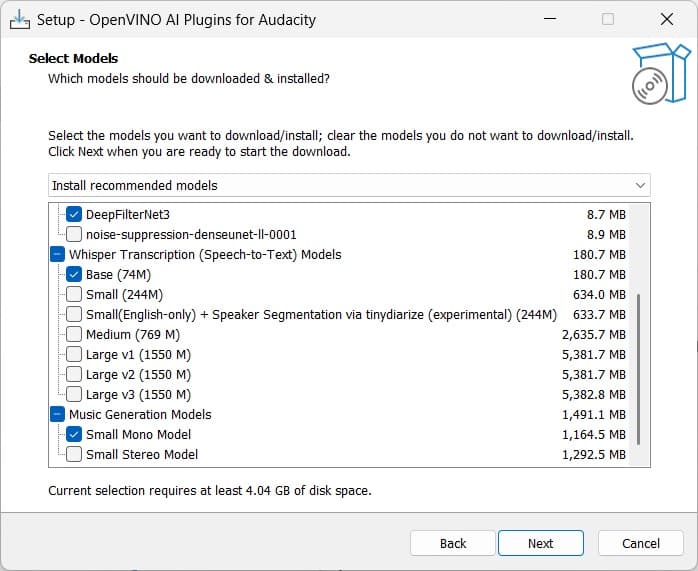Screen dimensions: 698x571
Task: Enable the Small (244M) model checkbox
Action: click(x=74, y=294)
